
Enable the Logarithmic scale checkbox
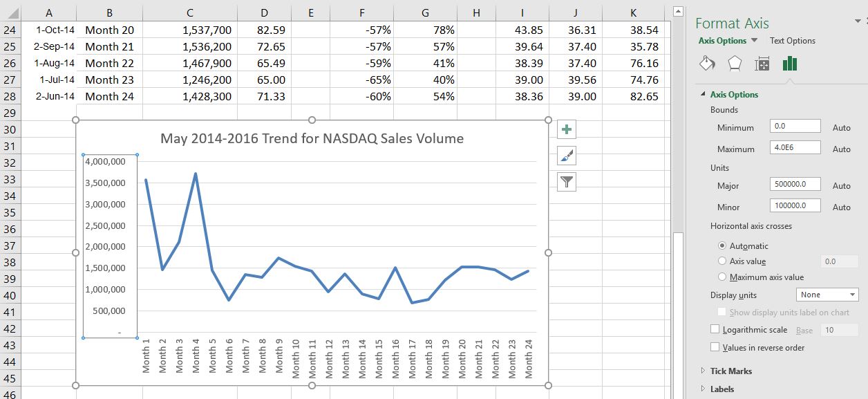715,330
